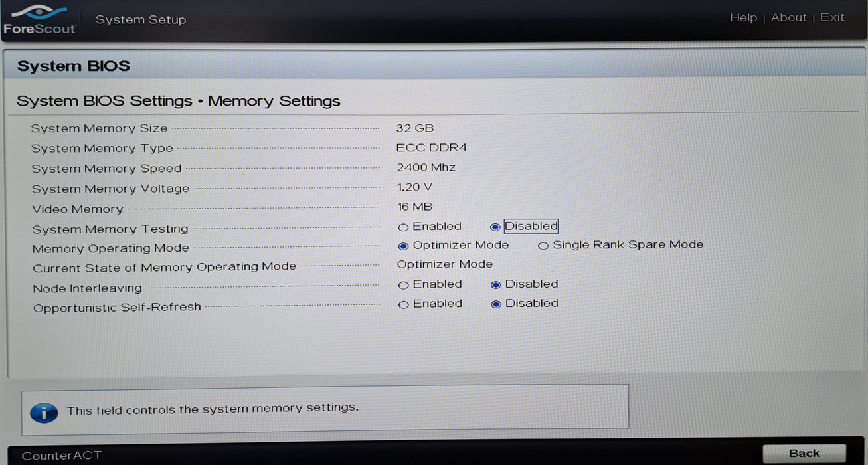The width and height of the screenshot is (868, 465).
Task: Open the Help link
Action: click(x=743, y=18)
